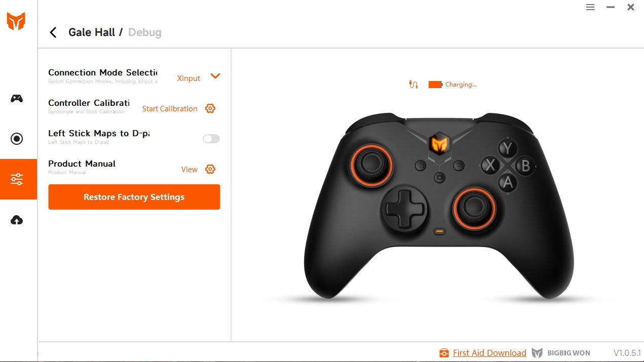The width and height of the screenshot is (644, 362).
Task: Click Restore Factory Settings button
Action: 134,197
